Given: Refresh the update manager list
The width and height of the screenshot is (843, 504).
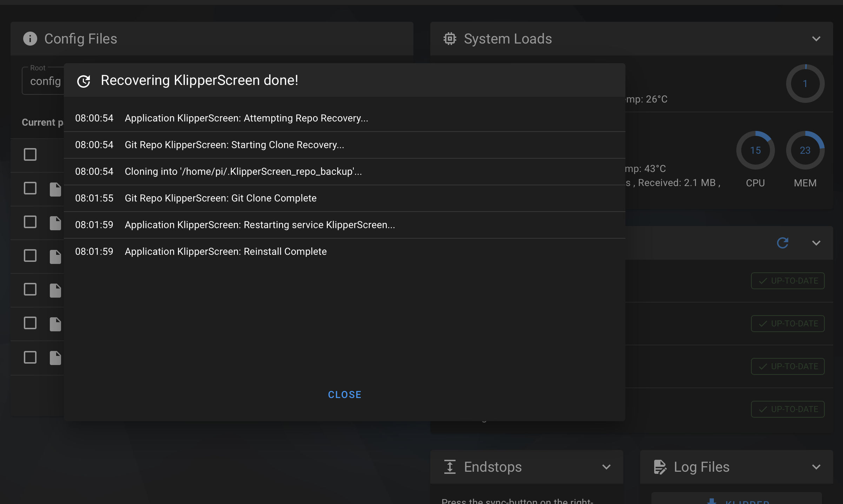Looking at the screenshot, I should [783, 243].
